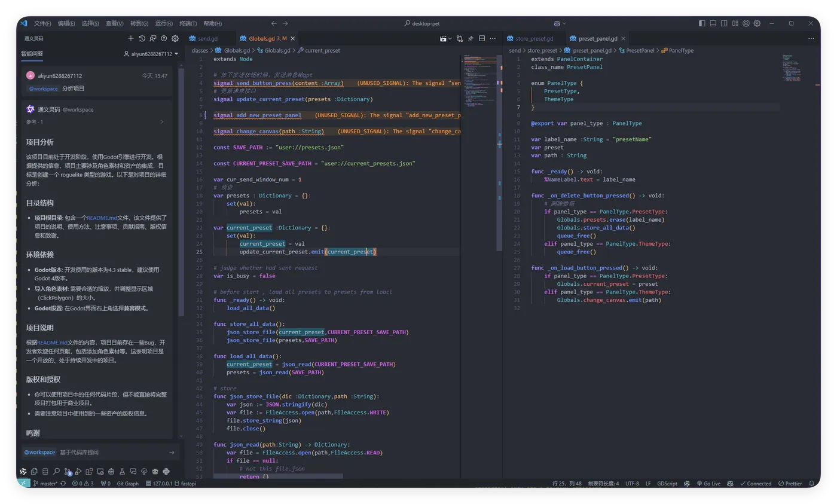Go back with the left arrow in title bar
The height and width of the screenshot is (504, 837).
point(274,23)
